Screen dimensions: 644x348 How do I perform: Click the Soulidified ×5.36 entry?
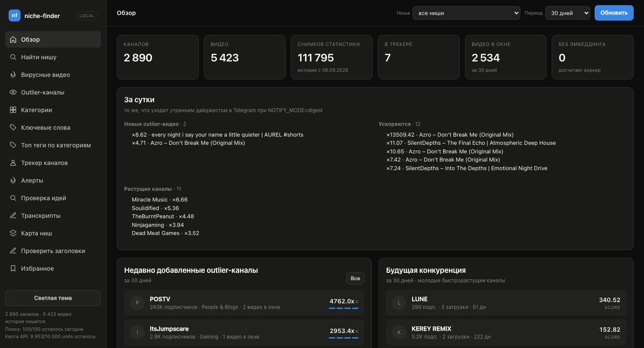155,208
